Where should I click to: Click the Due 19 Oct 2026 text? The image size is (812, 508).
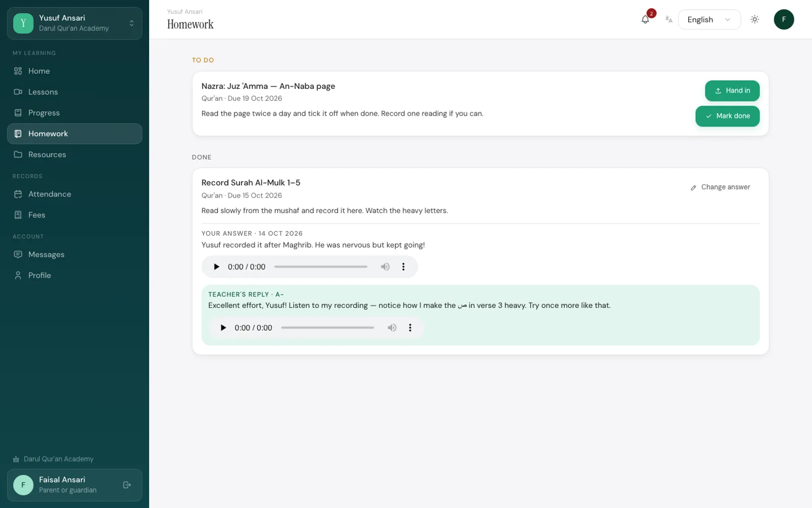[255, 99]
